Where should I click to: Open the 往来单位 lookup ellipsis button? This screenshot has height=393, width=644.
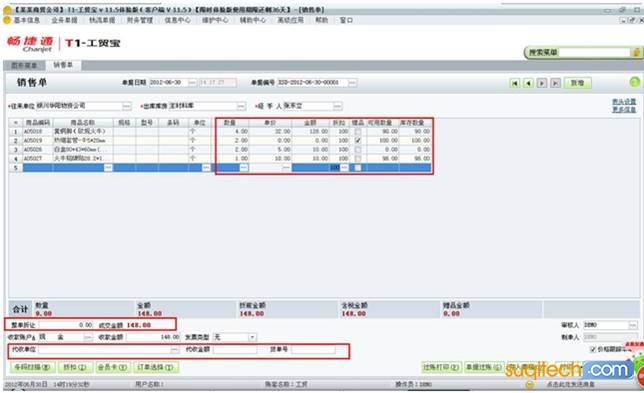point(127,106)
